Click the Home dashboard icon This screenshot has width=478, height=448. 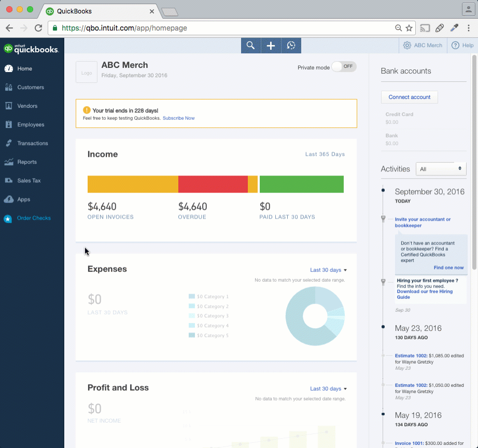[x=9, y=68]
